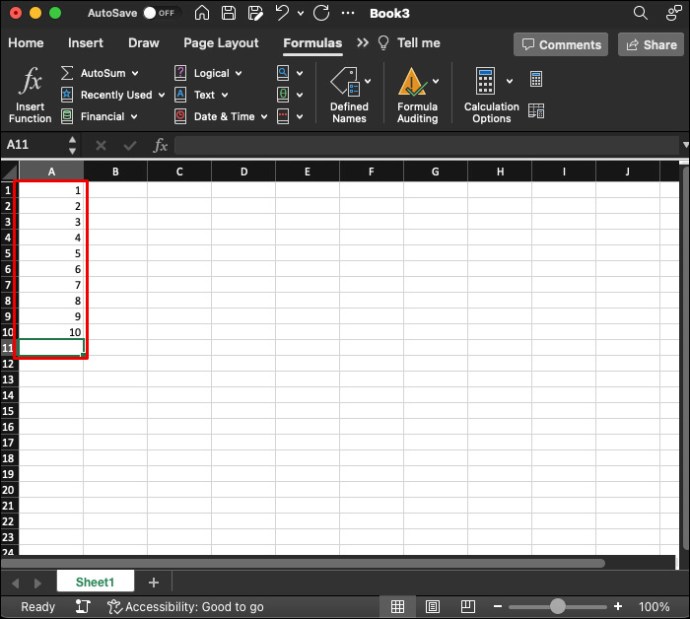Click the Home house icon
690x619 pixels.
point(202,13)
